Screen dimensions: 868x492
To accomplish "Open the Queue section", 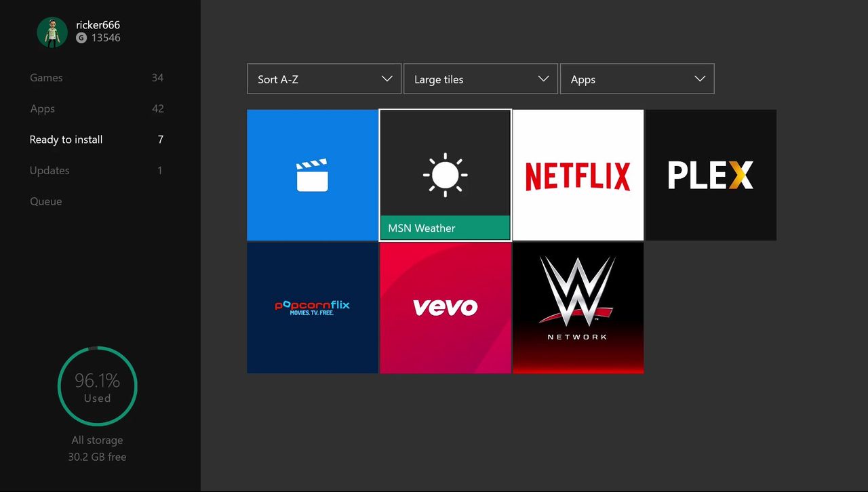I will coord(97,201).
